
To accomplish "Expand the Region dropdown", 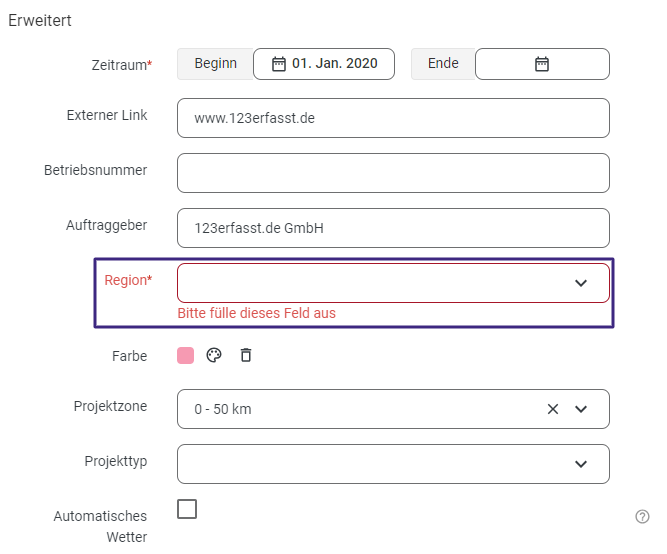I will pos(581,283).
